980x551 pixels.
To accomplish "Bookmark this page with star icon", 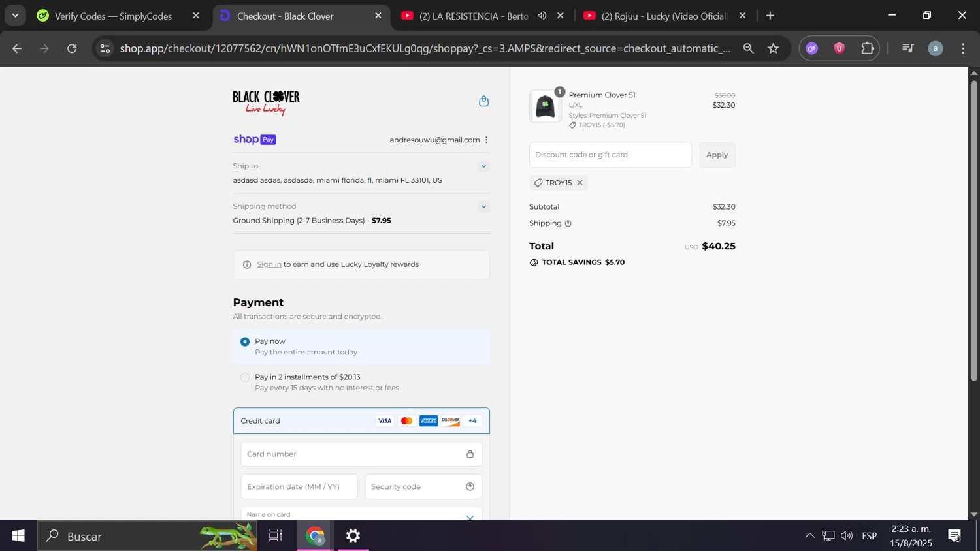I will pyautogui.click(x=774, y=48).
